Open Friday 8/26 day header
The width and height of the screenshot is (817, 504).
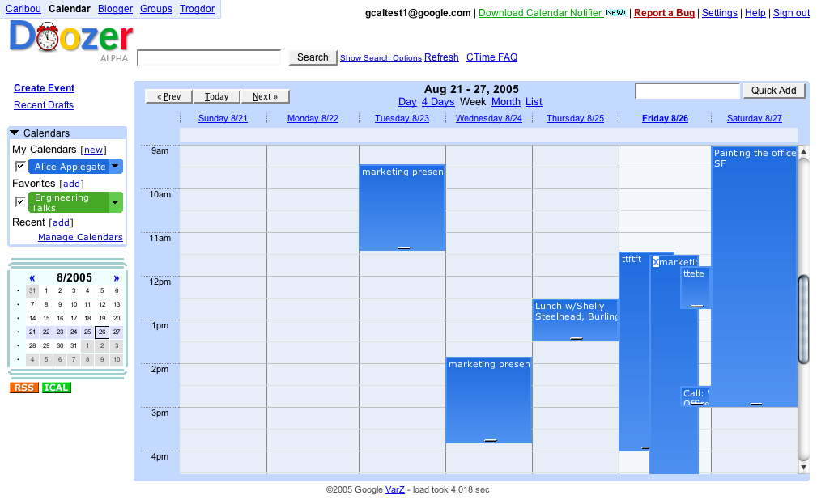pyautogui.click(x=665, y=119)
